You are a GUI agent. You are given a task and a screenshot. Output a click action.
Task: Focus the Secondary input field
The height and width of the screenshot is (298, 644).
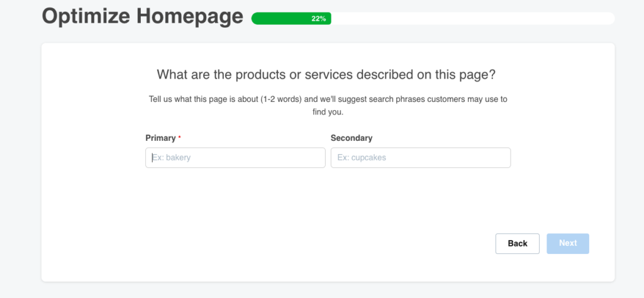(420, 158)
